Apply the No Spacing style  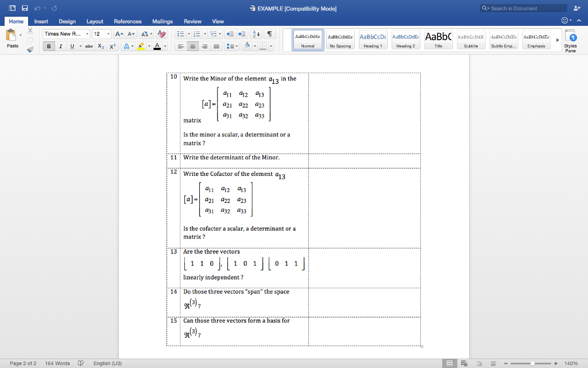tap(340, 40)
